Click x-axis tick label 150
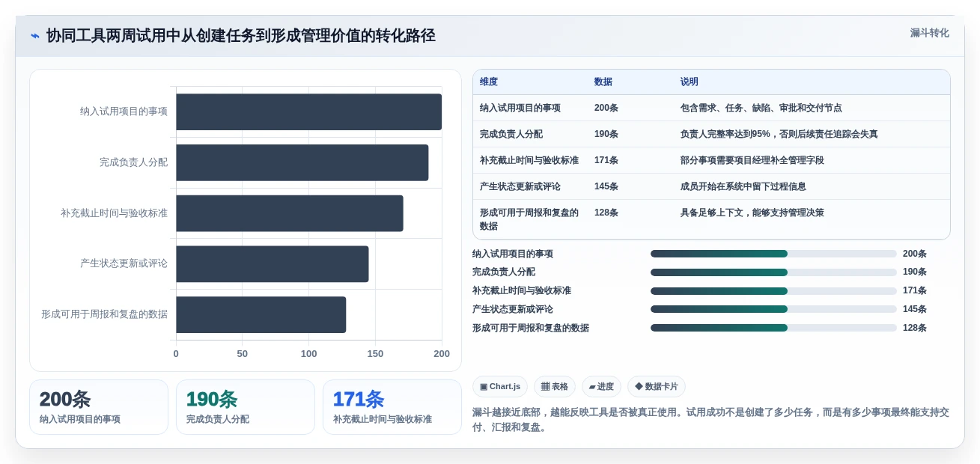Image resolution: width=980 pixels, height=464 pixels. click(x=375, y=354)
